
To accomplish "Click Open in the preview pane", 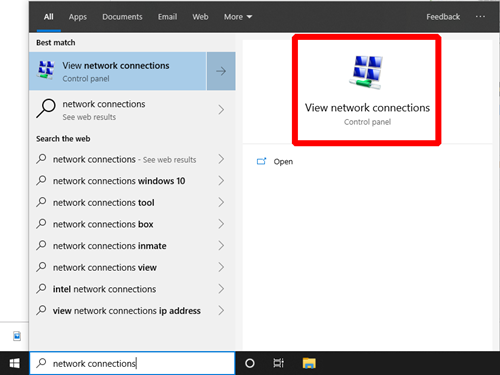I will [283, 162].
